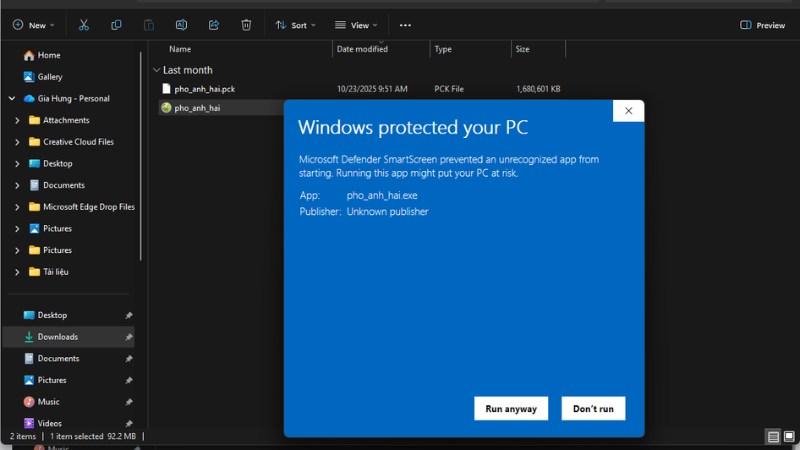The width and height of the screenshot is (800, 450).
Task: Switch to large thumbnails view icon
Action: [790, 437]
